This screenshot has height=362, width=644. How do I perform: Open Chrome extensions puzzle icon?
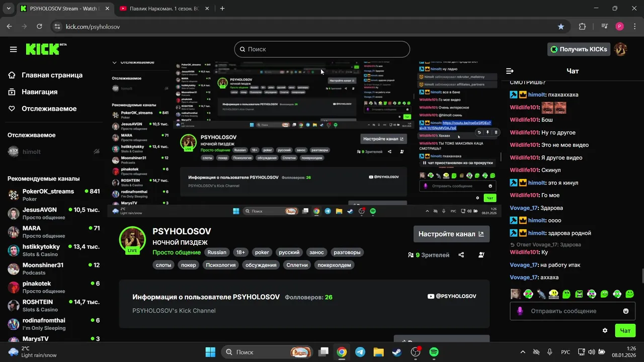click(x=583, y=27)
